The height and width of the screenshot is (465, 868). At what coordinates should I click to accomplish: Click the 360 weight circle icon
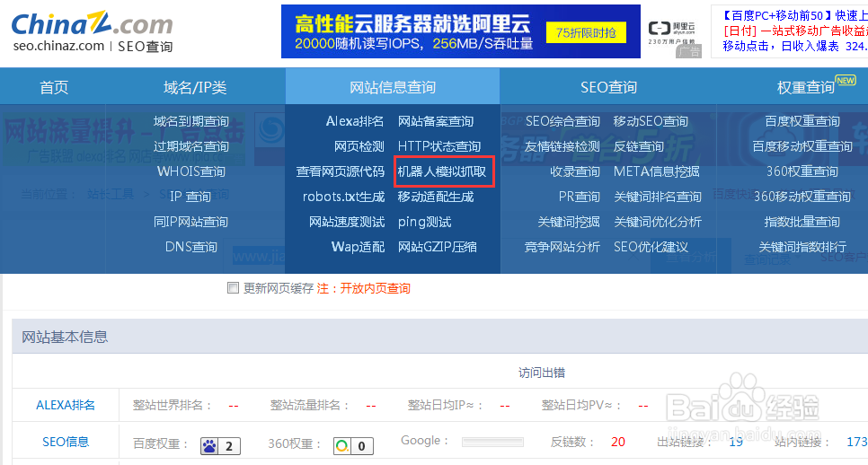[x=342, y=445]
